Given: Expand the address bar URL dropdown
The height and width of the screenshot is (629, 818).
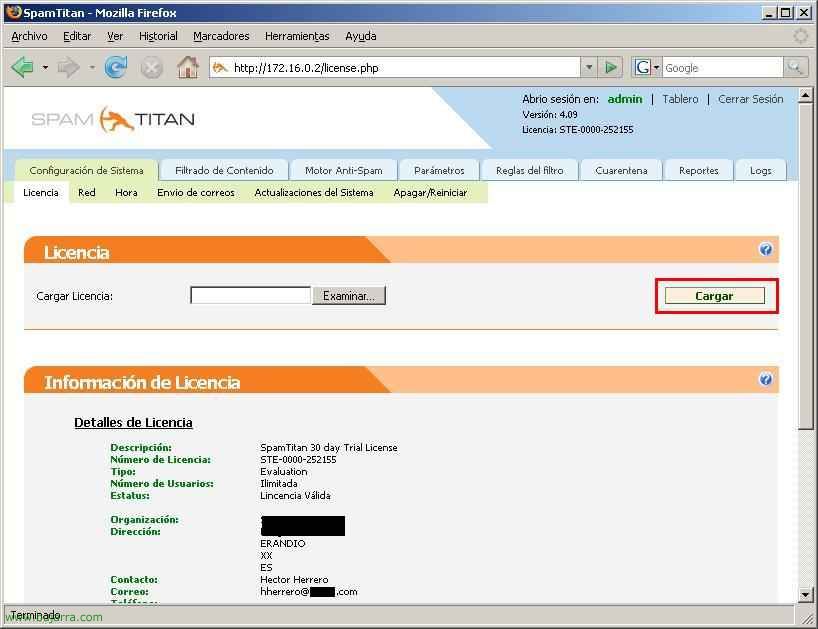Looking at the screenshot, I should (589, 67).
